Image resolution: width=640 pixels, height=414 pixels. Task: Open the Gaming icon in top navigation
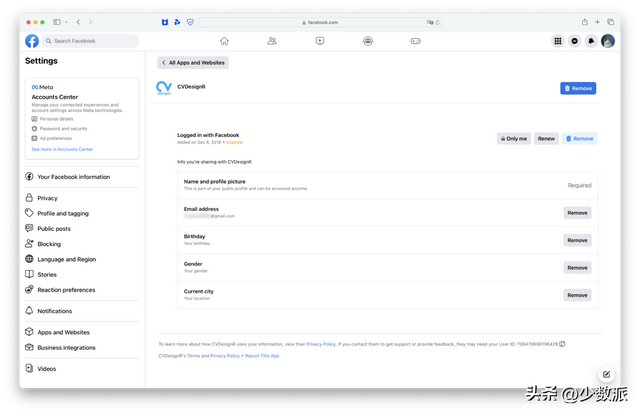coord(416,41)
